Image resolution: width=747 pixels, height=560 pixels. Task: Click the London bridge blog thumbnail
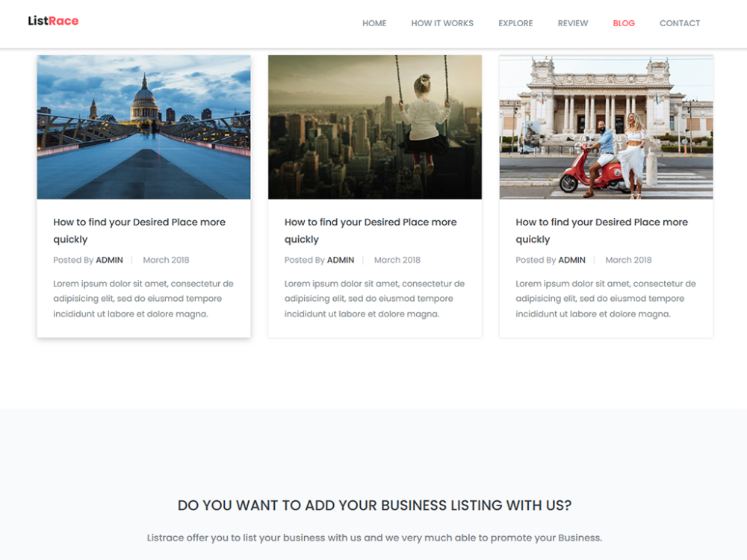click(x=143, y=126)
